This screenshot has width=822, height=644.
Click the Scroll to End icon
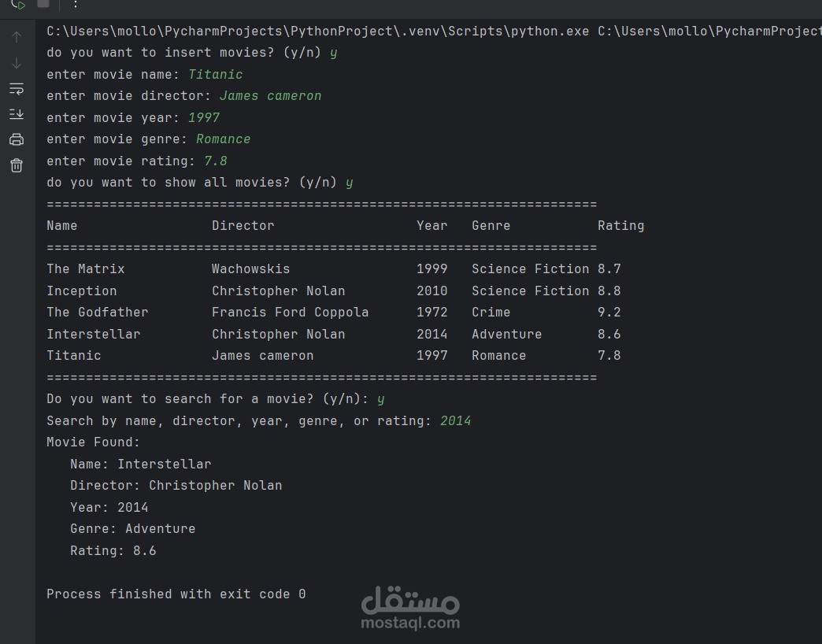click(17, 114)
